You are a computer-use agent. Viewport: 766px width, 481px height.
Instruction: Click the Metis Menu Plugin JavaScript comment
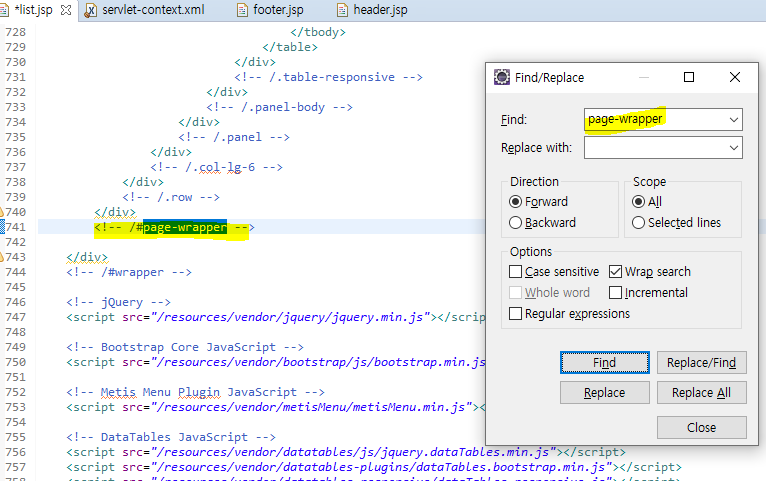click(x=195, y=392)
